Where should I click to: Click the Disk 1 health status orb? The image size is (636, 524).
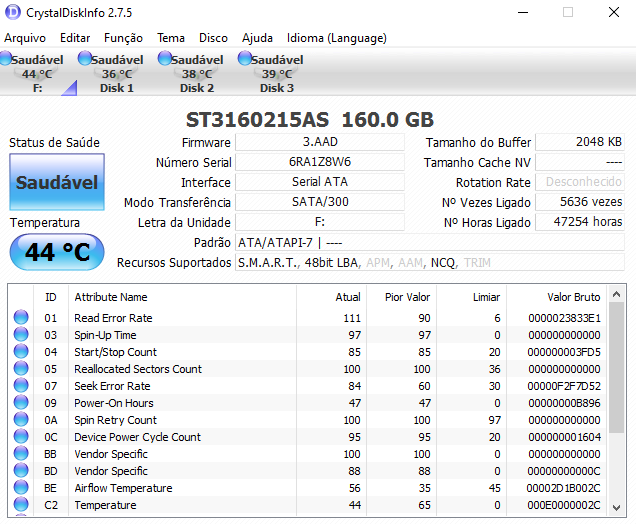point(85,58)
